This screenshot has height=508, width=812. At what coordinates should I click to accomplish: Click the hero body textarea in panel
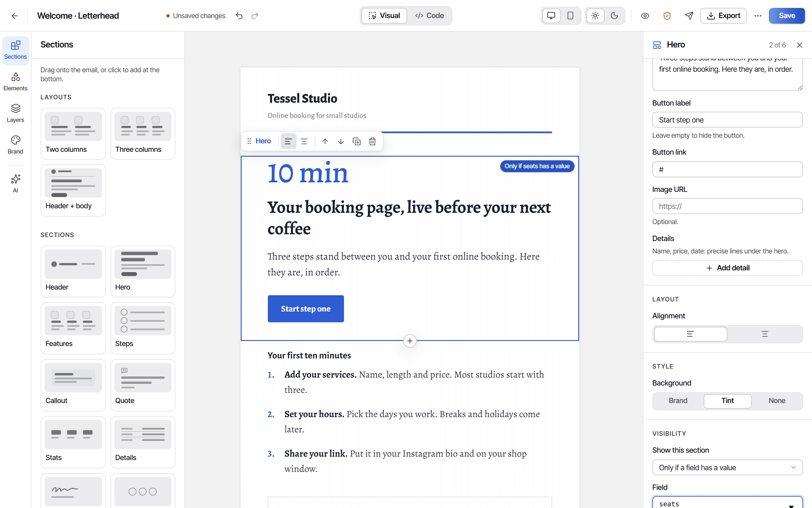pyautogui.click(x=727, y=74)
